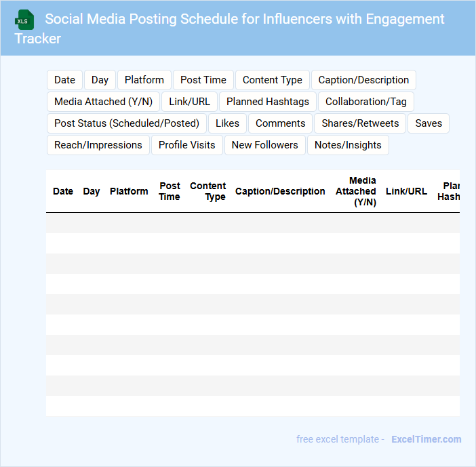Choose the Content Type tag
Screen dimensions: 476x467
(x=272, y=80)
